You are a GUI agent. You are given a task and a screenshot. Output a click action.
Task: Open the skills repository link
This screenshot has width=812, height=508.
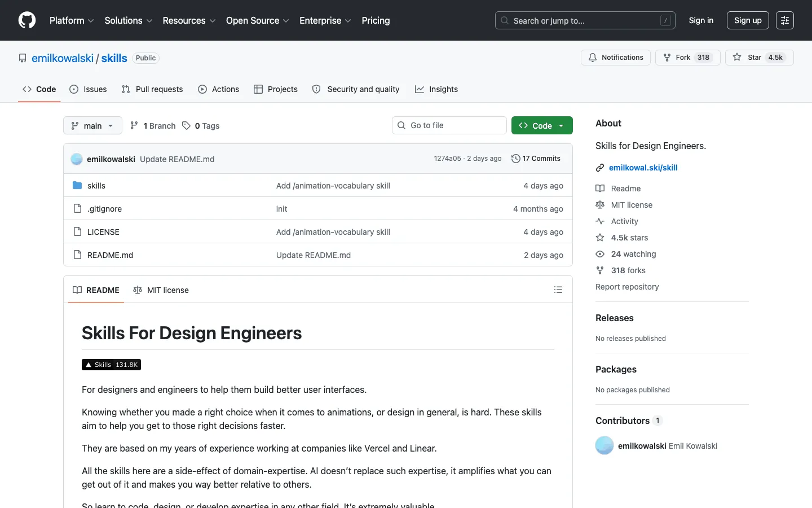coord(114,58)
